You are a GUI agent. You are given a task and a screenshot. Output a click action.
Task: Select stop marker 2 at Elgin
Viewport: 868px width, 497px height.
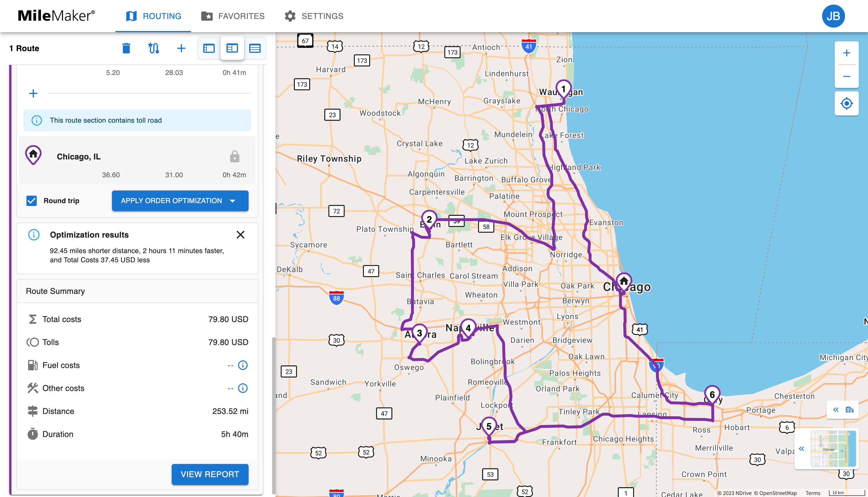pos(429,220)
